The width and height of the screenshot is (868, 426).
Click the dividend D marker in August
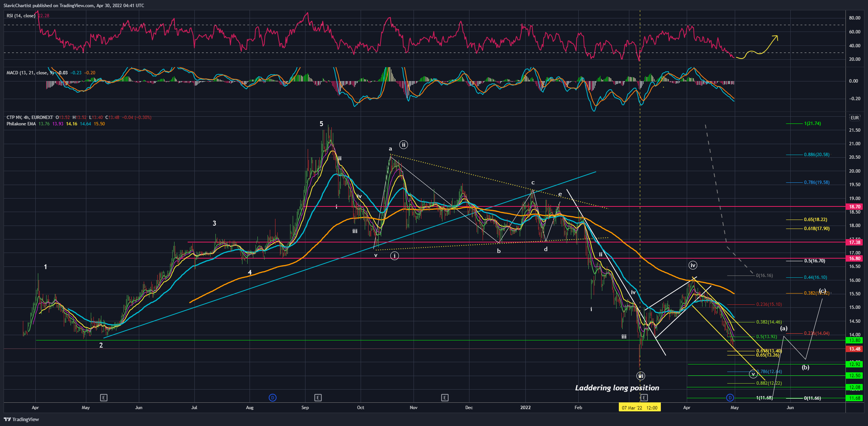coord(273,397)
